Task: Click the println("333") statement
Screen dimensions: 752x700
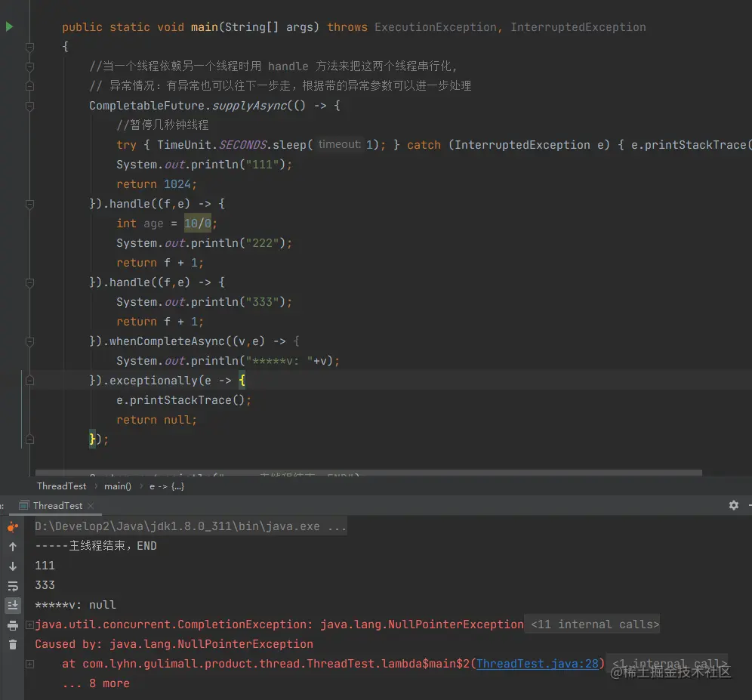Action: click(205, 302)
